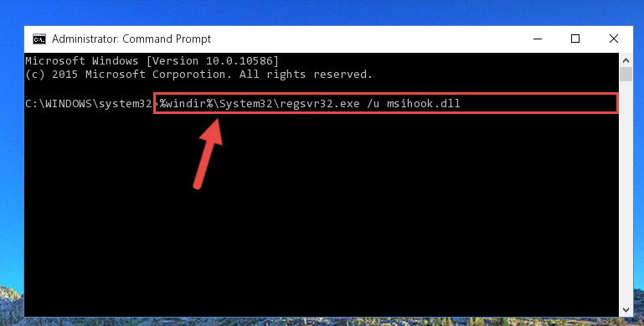Close the Administrator Command Prompt window
Screen dimensions: 644x326
614,39
